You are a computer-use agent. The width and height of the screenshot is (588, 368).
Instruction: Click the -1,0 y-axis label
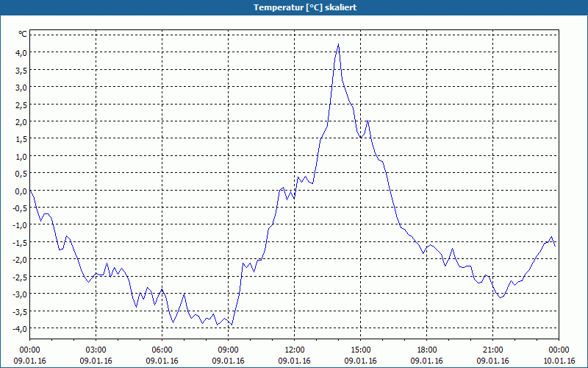tap(21, 226)
